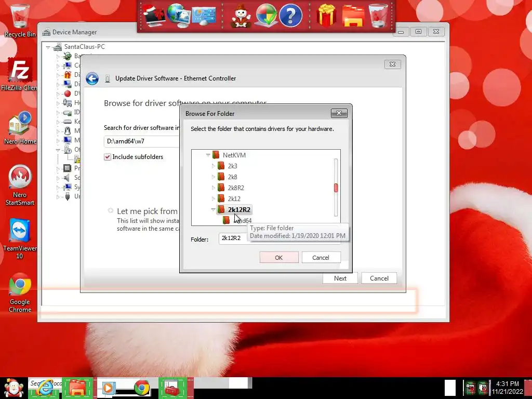Click the volume tray icon

pyautogui.click(x=483, y=388)
